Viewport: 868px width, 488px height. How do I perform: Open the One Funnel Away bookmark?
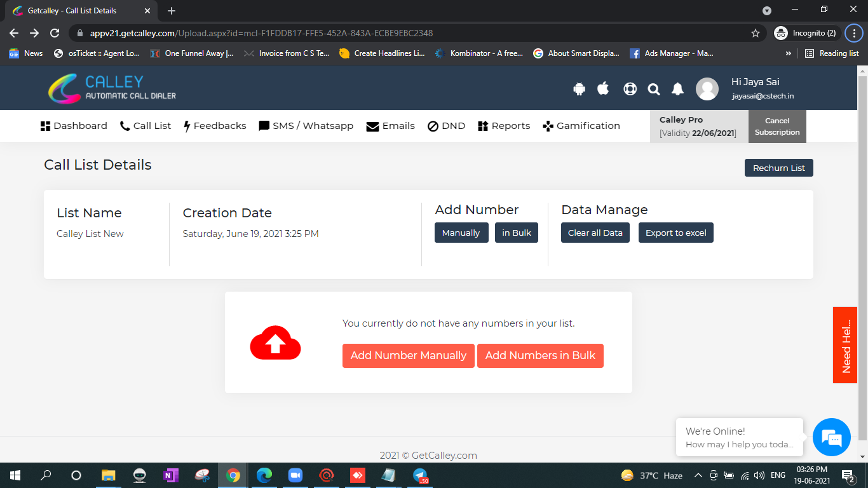click(x=192, y=53)
